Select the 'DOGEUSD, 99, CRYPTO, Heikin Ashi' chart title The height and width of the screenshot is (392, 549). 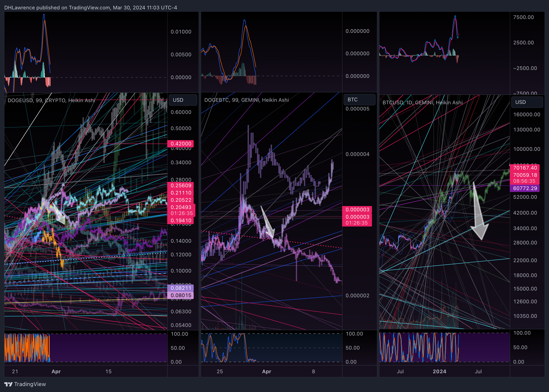(x=51, y=100)
